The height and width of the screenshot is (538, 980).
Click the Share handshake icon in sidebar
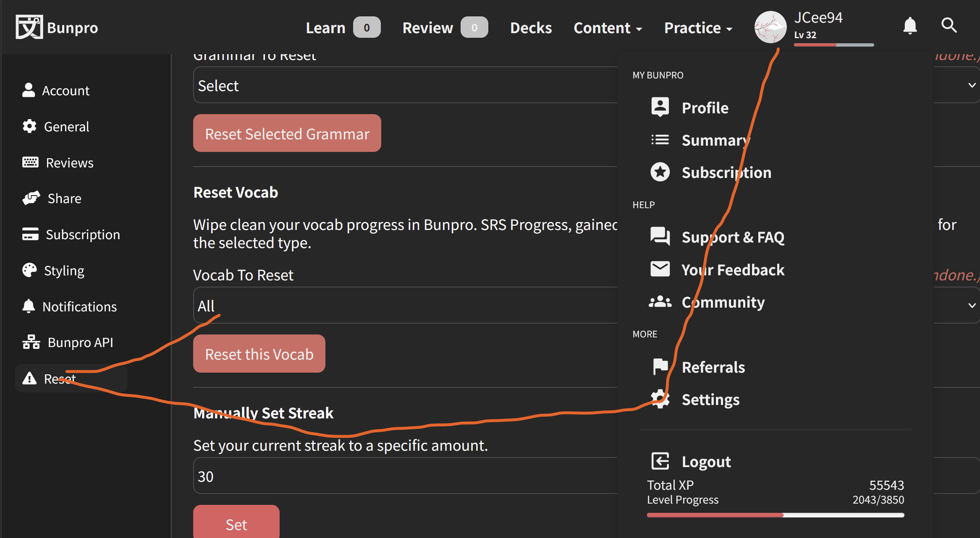pyautogui.click(x=31, y=198)
